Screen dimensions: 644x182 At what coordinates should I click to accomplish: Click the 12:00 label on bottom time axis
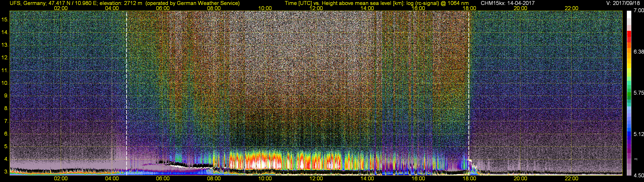click(316, 179)
